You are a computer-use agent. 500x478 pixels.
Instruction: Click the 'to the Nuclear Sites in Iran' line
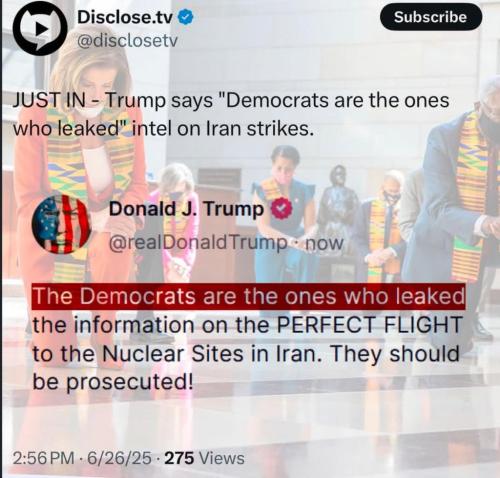[x=177, y=354]
